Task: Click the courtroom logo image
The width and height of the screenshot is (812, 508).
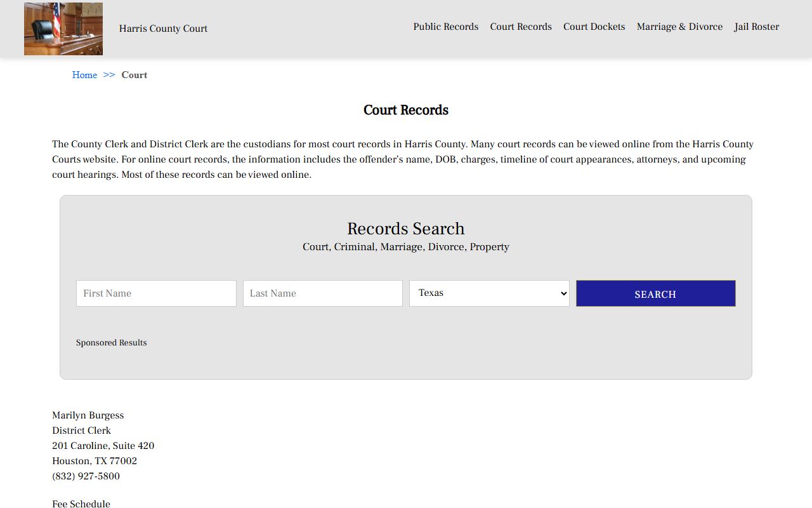Action: click(x=63, y=29)
